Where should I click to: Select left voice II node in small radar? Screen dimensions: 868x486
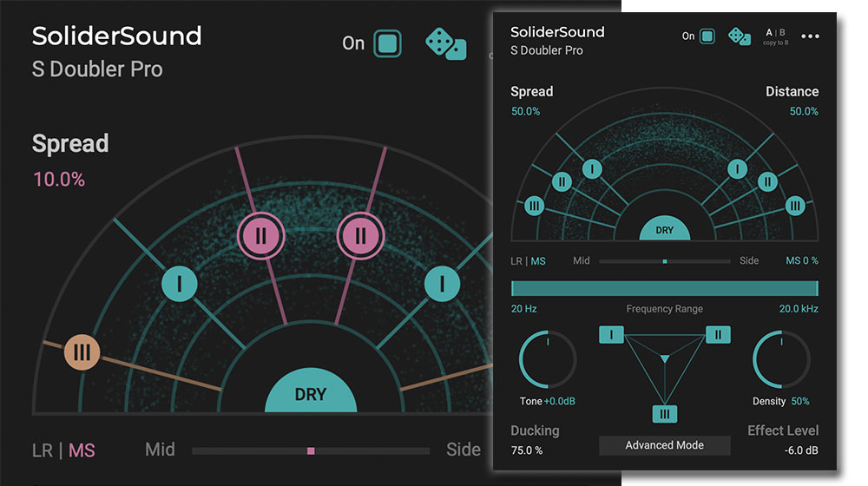(x=562, y=181)
